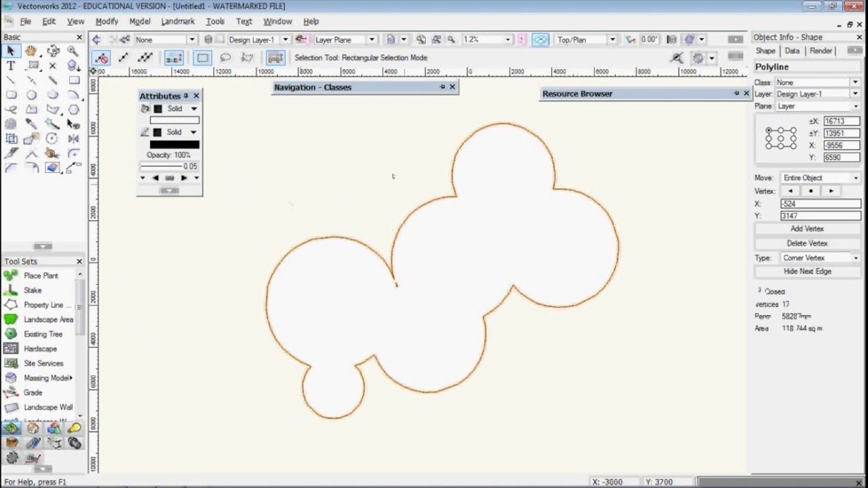Select the Eyedropper tool
The image size is (868, 488).
31,124
